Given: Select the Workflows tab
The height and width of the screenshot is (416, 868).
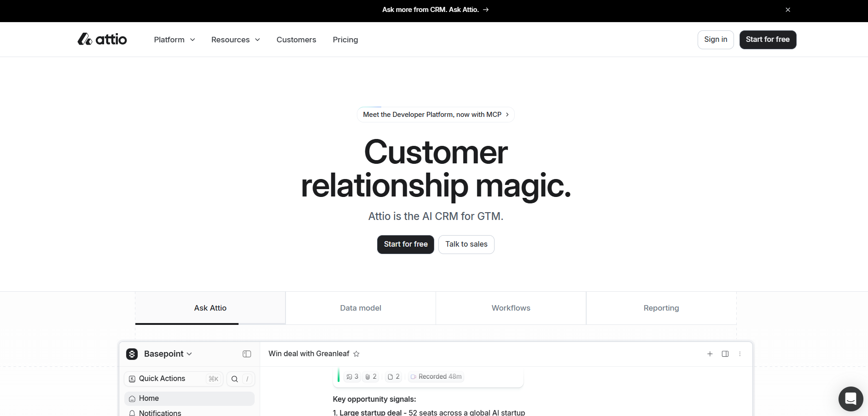Looking at the screenshot, I should (511, 308).
